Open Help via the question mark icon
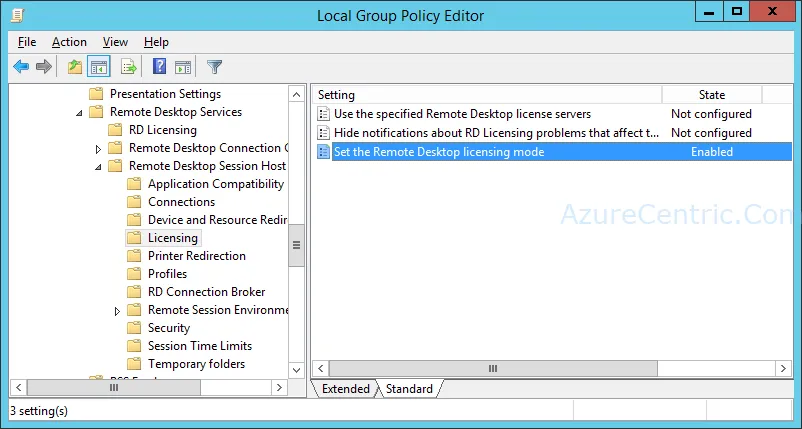Screen dimensions: 802x429 [160, 66]
